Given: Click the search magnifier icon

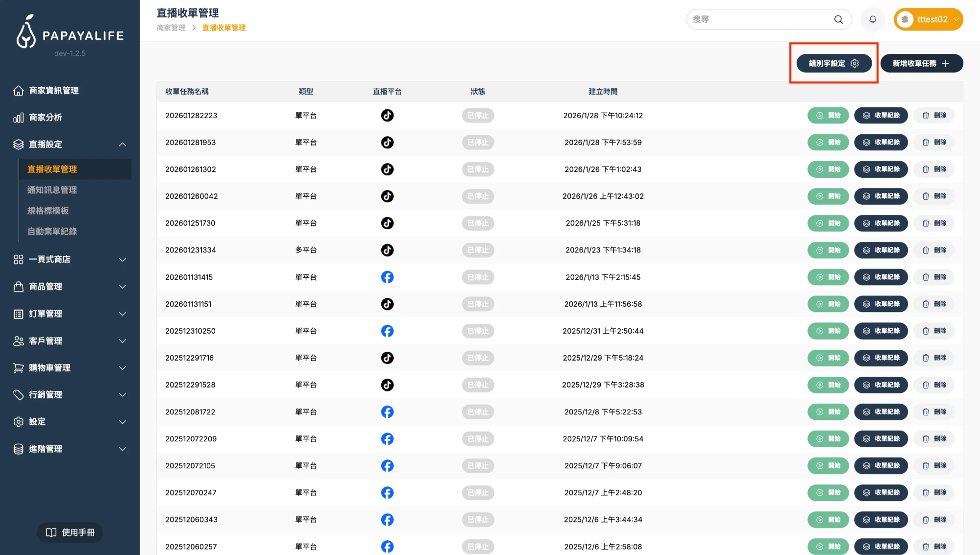Looking at the screenshot, I should click(x=838, y=20).
